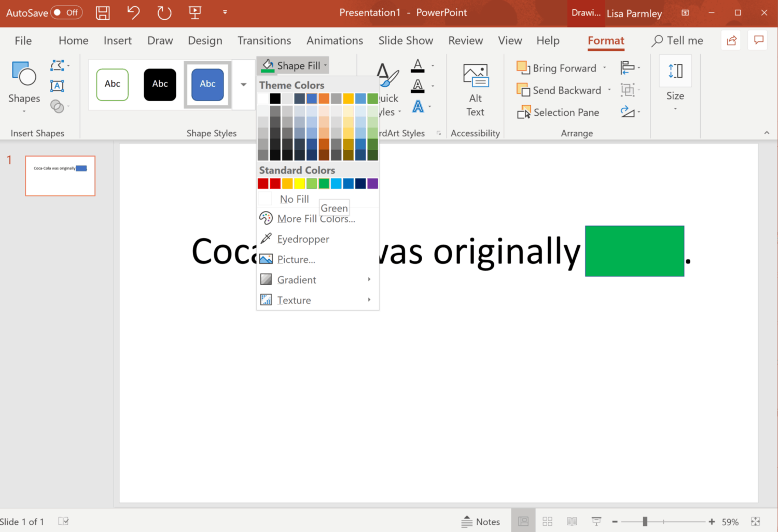
Task: Click the Draw Text Box icon
Action: click(x=57, y=86)
